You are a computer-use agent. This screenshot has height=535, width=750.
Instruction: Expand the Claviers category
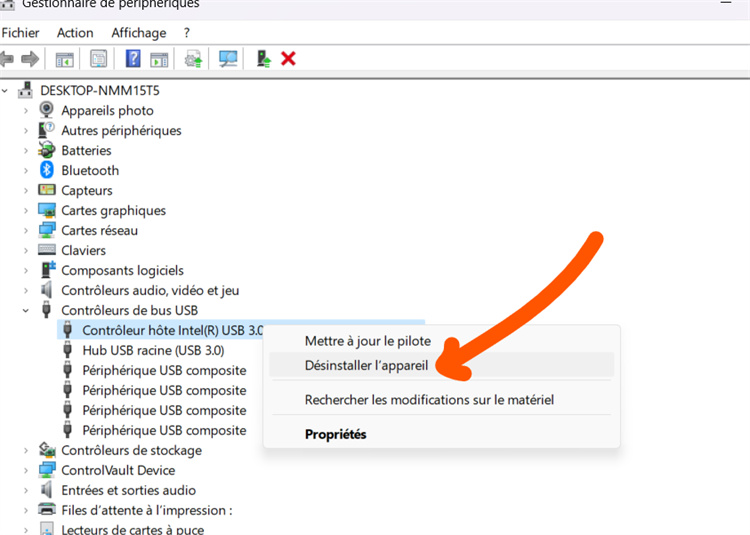(26, 251)
